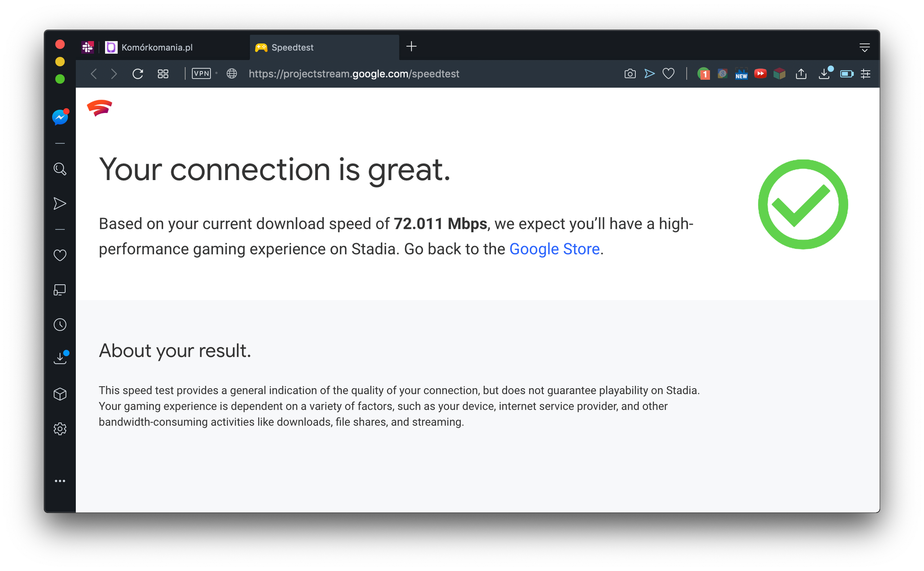
Task: Toggle the Downloads panel showing new download
Action: coord(824,74)
